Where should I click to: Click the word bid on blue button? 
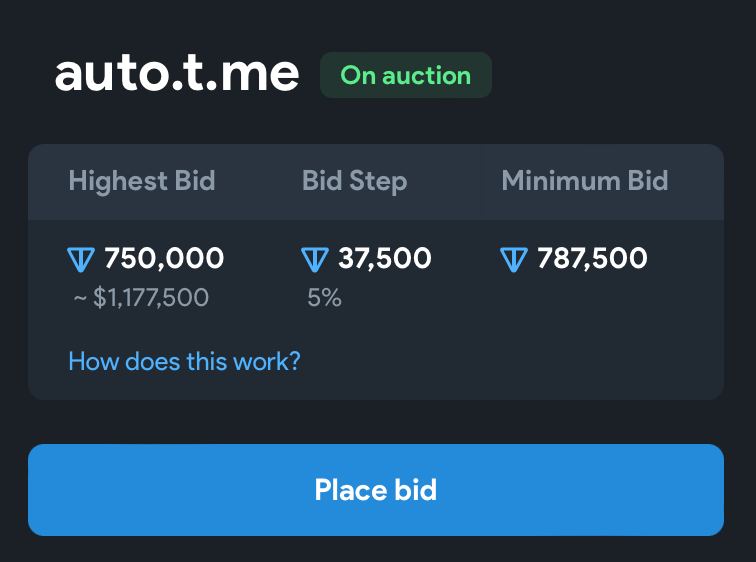pos(416,490)
